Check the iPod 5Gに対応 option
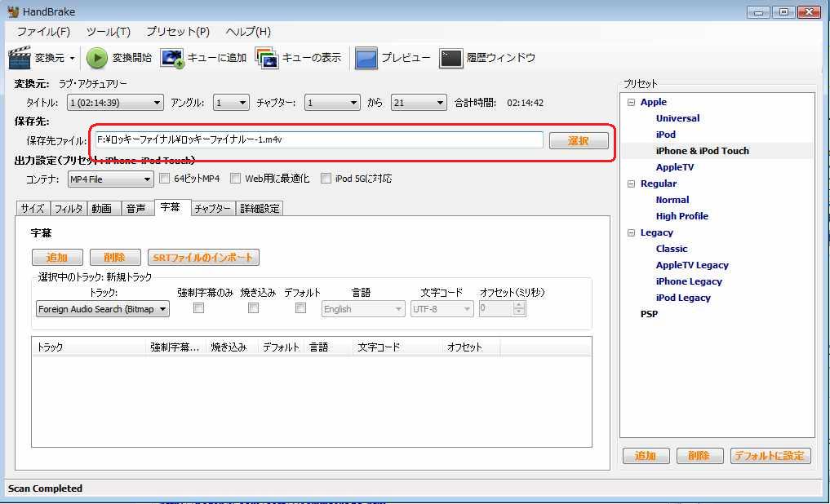 coord(326,179)
